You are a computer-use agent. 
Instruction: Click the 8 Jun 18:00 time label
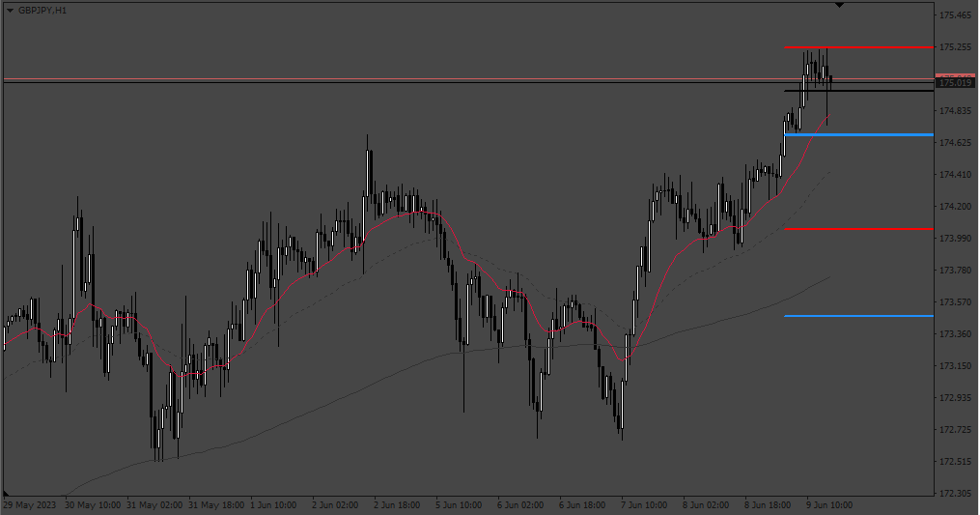point(768,505)
